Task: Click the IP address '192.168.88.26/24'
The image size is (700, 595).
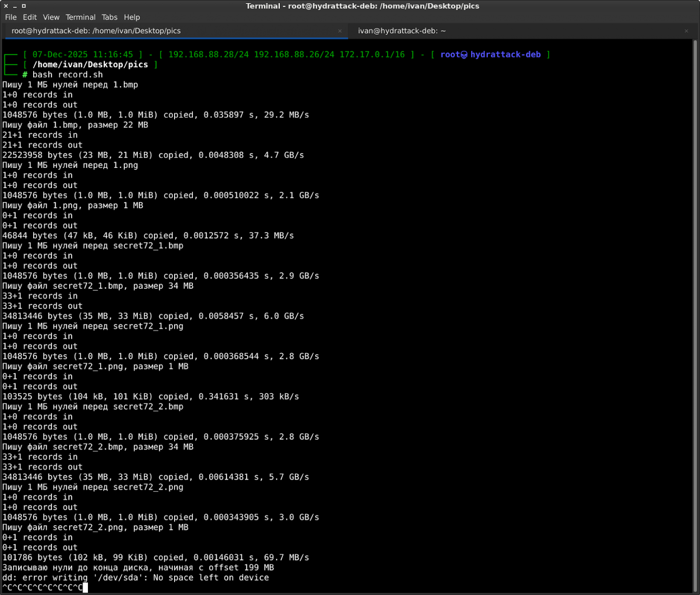Action: click(294, 54)
